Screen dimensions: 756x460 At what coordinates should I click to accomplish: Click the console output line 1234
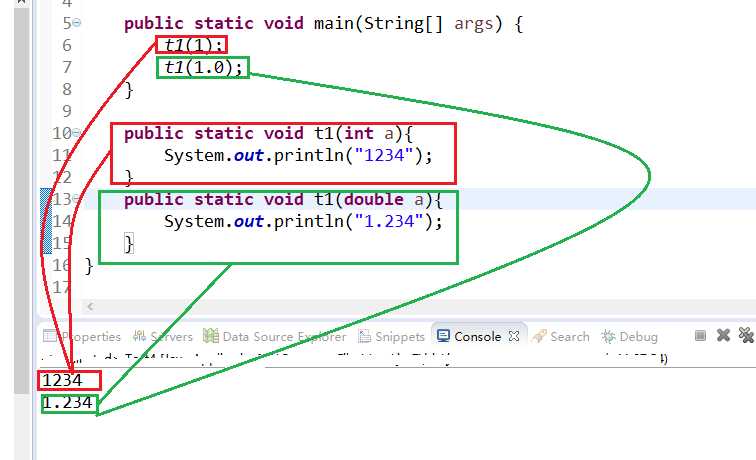click(x=63, y=380)
